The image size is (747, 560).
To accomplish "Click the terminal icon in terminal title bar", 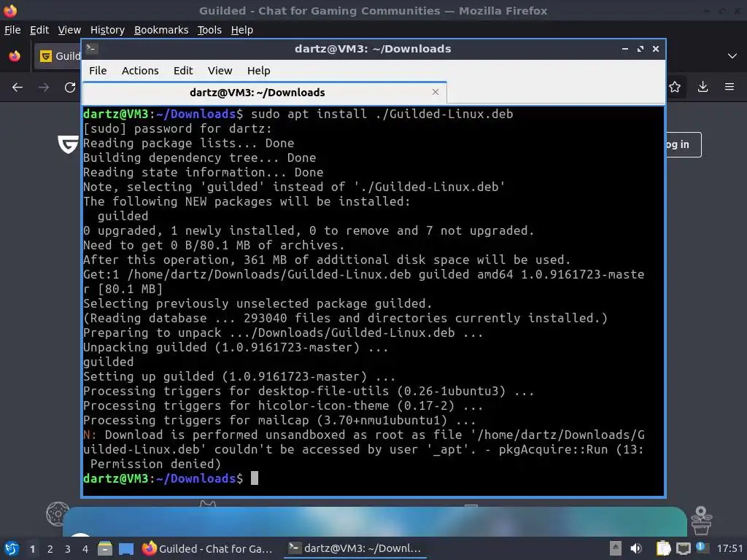I will click(91, 48).
